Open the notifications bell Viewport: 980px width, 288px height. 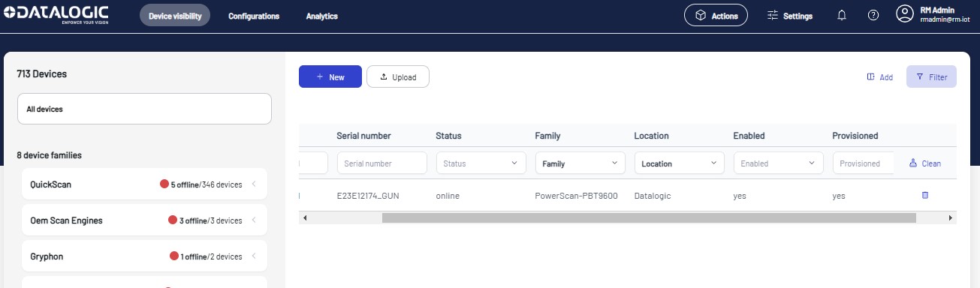coord(842,15)
